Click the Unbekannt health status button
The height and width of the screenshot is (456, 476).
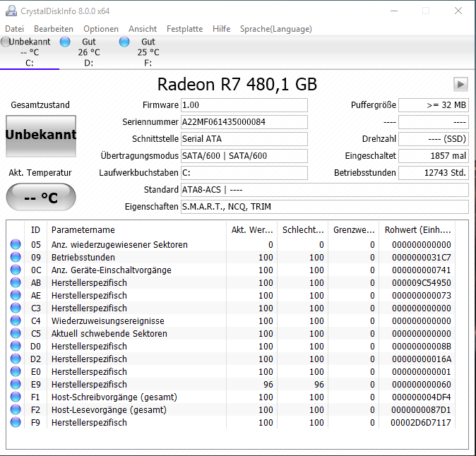41,136
